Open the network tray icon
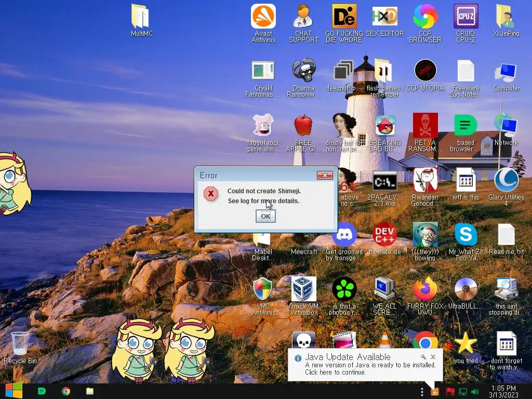The image size is (532, 399). pos(463,392)
